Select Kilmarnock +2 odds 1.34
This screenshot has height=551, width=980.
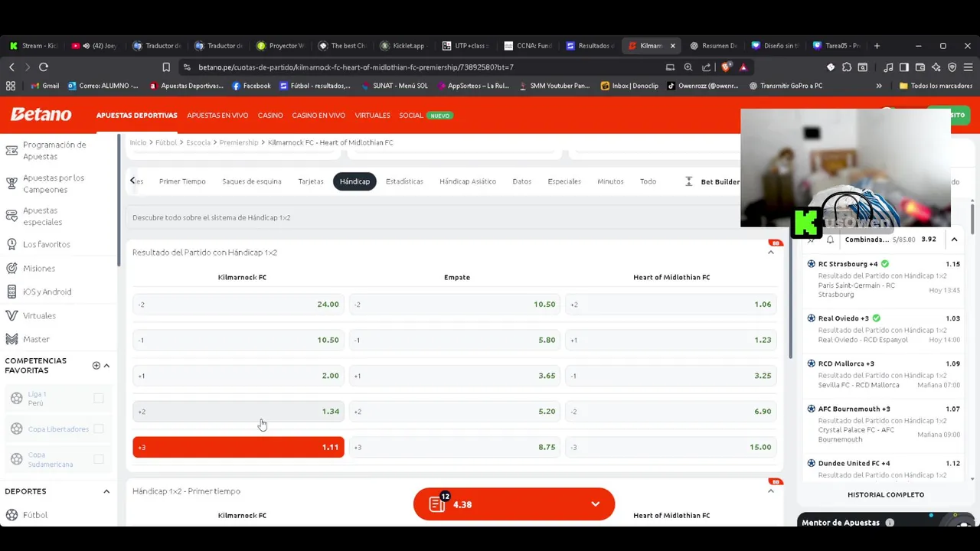(x=238, y=411)
